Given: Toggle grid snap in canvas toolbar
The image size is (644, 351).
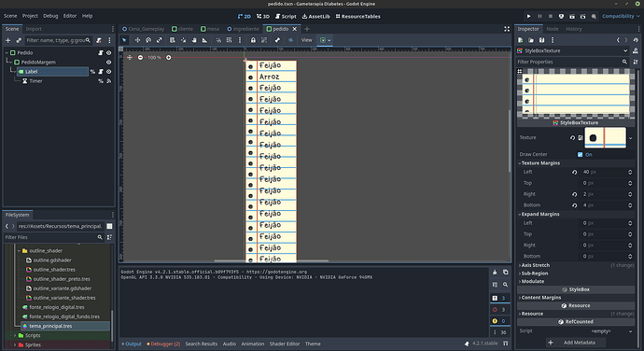Looking at the screenshot, I should [x=230, y=40].
